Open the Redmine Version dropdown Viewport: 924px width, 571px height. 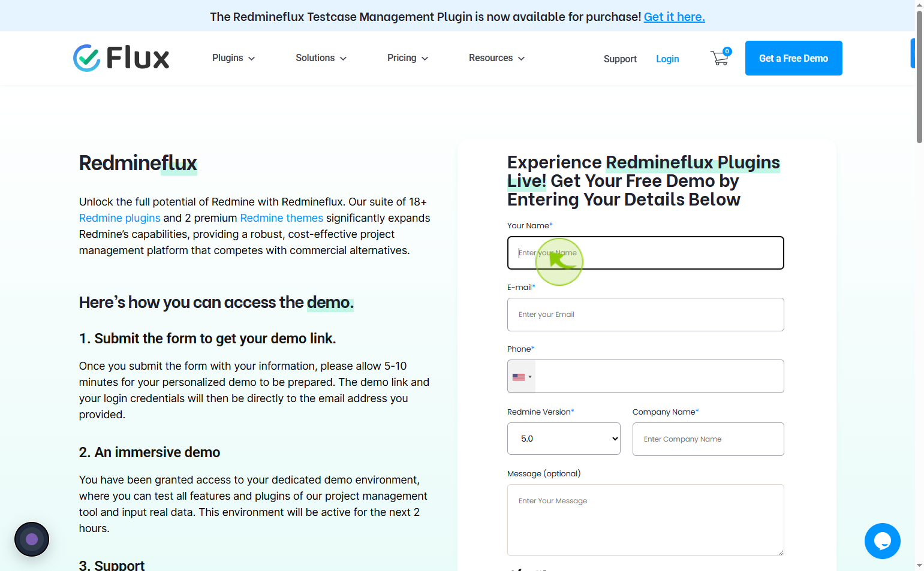(x=564, y=439)
